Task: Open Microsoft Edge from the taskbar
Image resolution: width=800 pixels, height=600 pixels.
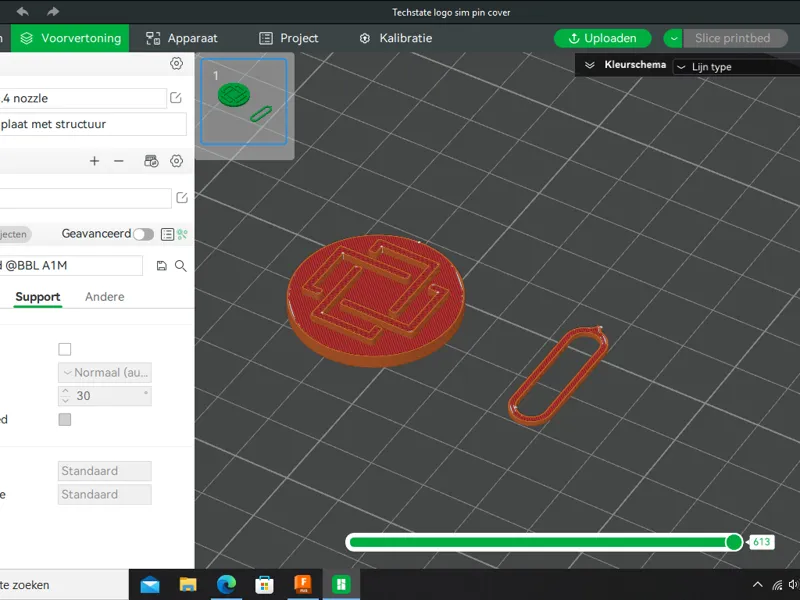Action: pyautogui.click(x=226, y=585)
